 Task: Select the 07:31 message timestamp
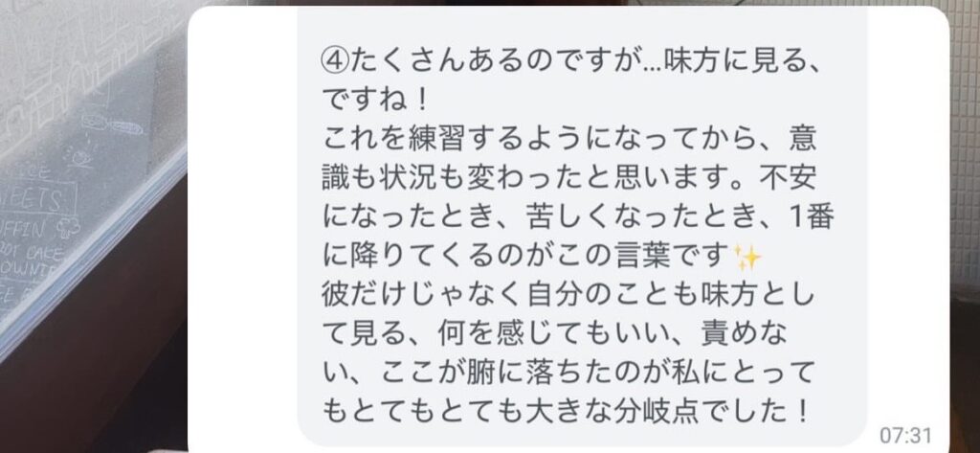905,435
